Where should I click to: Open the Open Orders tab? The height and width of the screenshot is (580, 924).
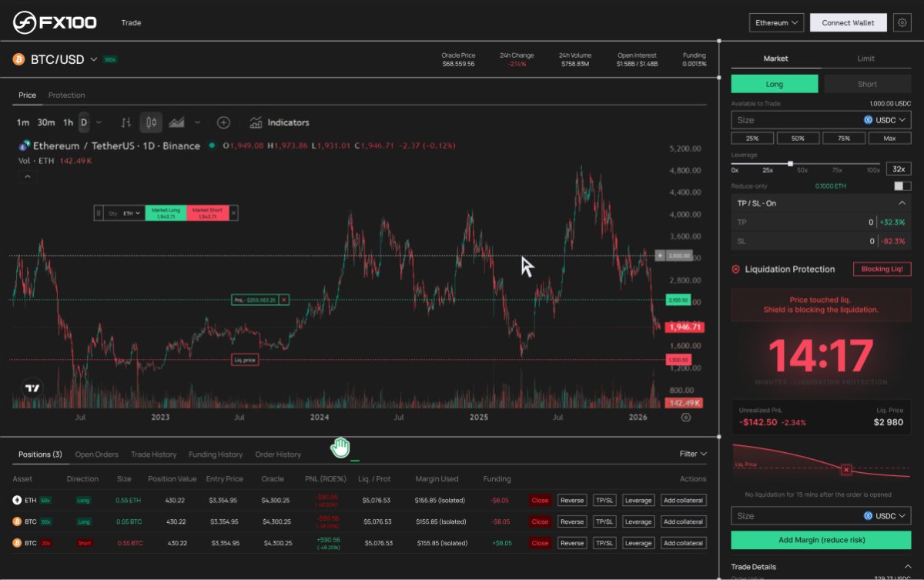pyautogui.click(x=96, y=454)
